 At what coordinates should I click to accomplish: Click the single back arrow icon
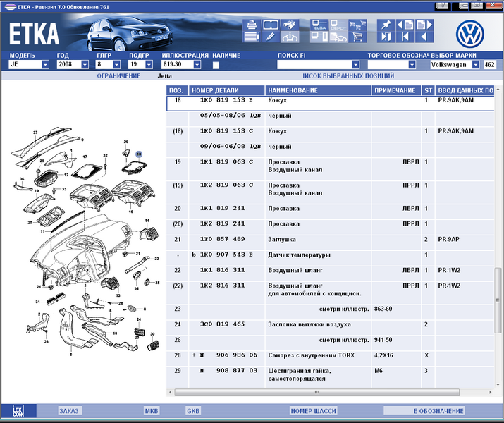[x=424, y=37]
